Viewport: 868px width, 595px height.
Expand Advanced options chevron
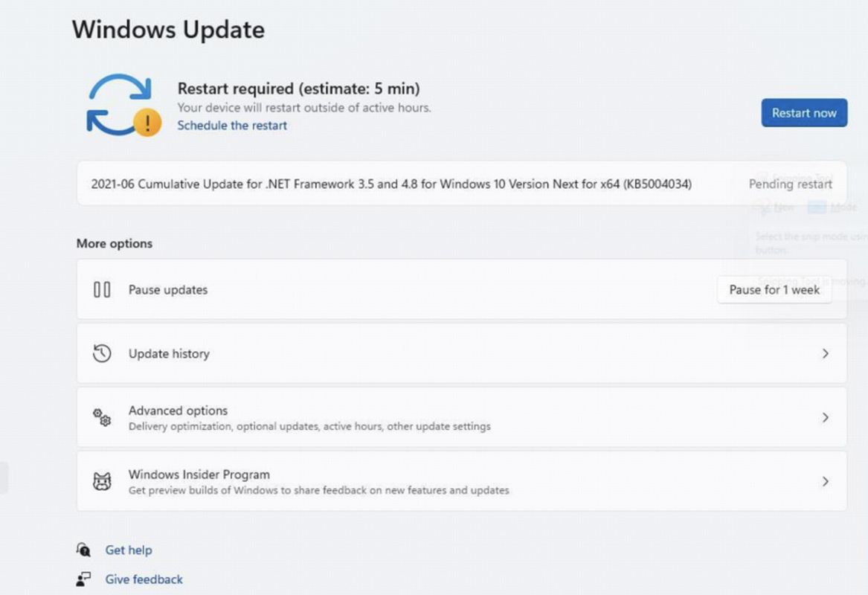coord(825,418)
